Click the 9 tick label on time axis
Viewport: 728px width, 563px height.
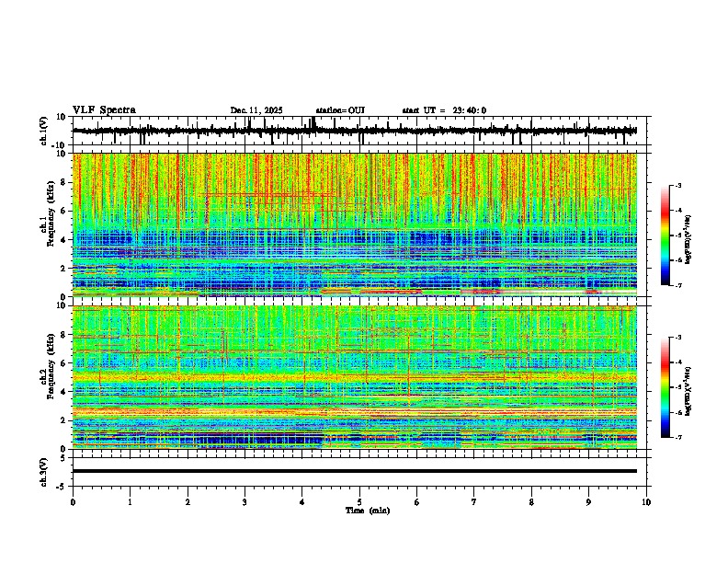pyautogui.click(x=588, y=502)
